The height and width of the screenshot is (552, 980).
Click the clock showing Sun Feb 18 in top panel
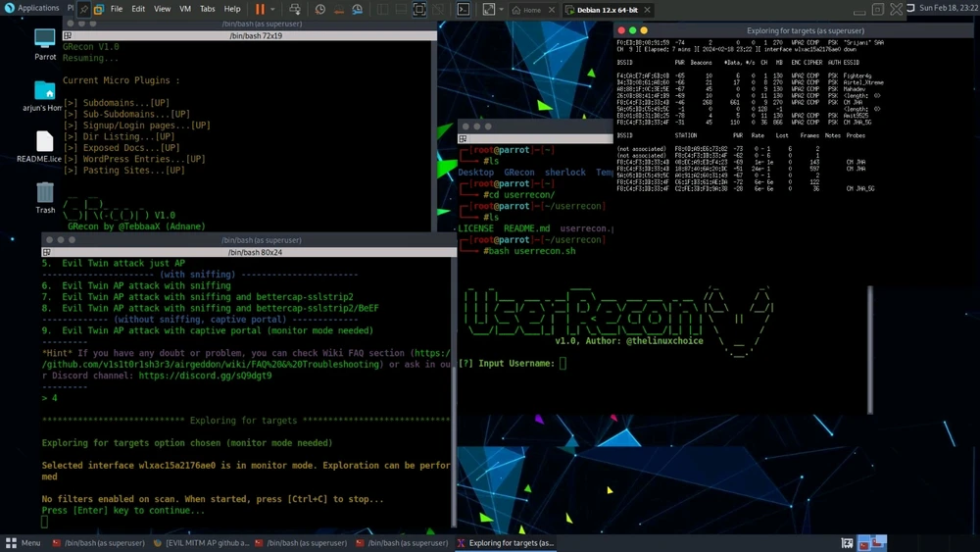click(x=948, y=8)
